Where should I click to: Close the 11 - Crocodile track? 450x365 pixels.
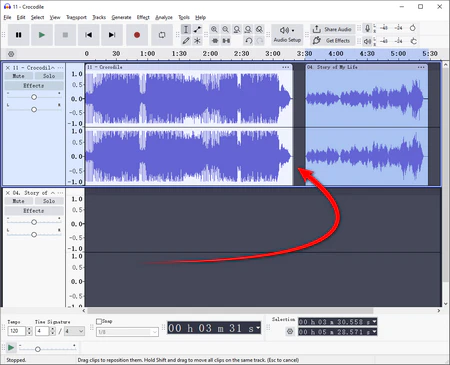coord(8,68)
